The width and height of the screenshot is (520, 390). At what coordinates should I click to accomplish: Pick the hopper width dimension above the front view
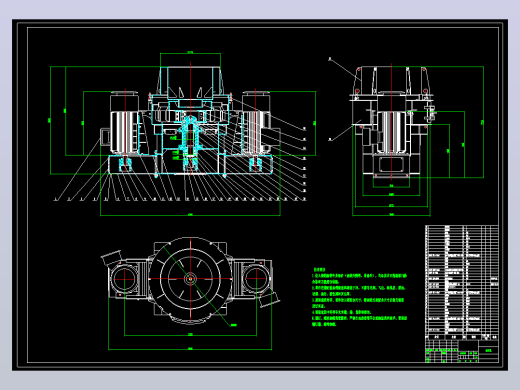(190, 53)
